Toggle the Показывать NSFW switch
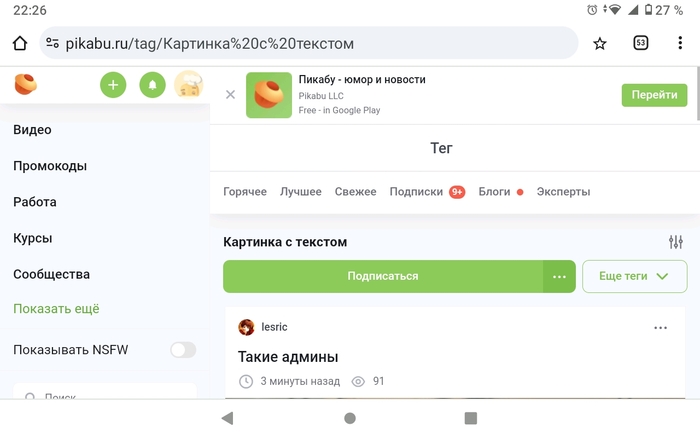 point(183,350)
